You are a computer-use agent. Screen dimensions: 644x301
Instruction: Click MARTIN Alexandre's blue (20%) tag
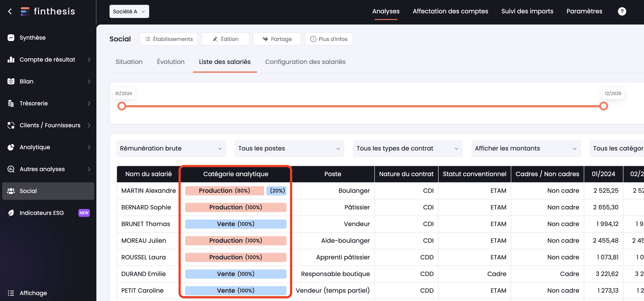tap(276, 191)
